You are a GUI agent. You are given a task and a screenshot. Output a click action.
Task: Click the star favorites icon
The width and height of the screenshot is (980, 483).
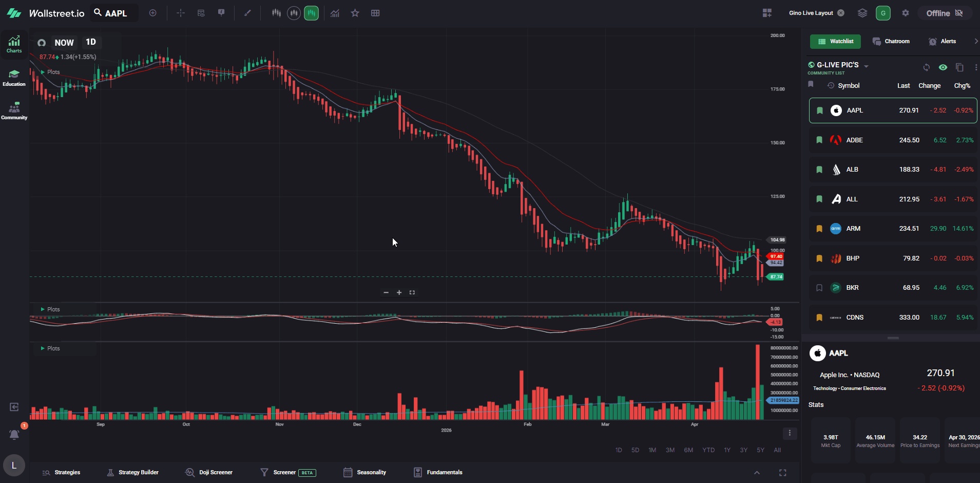[355, 13]
